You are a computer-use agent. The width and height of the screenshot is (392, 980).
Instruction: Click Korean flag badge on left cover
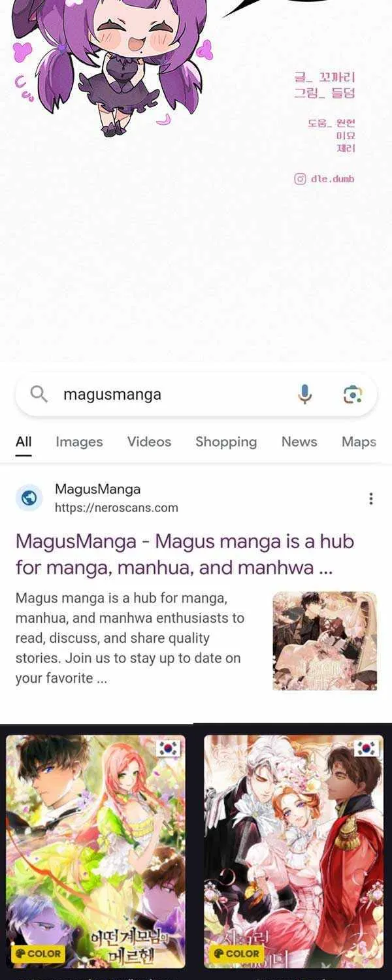(169, 749)
